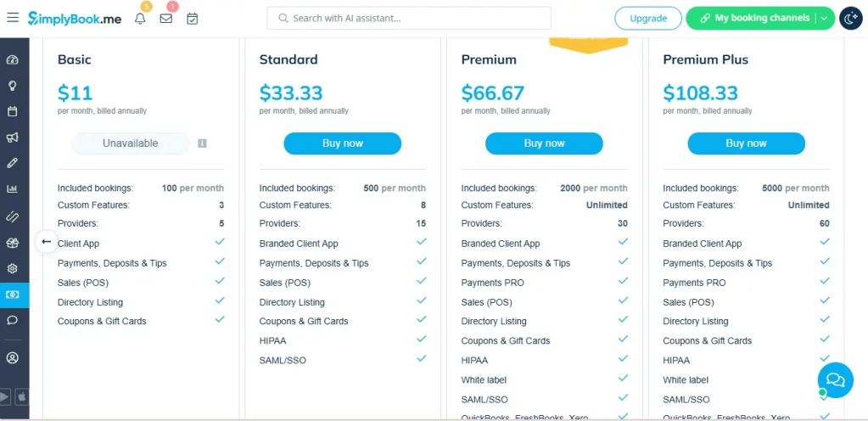Open the notifications bell
The height and width of the screenshot is (421, 868).
[140, 19]
